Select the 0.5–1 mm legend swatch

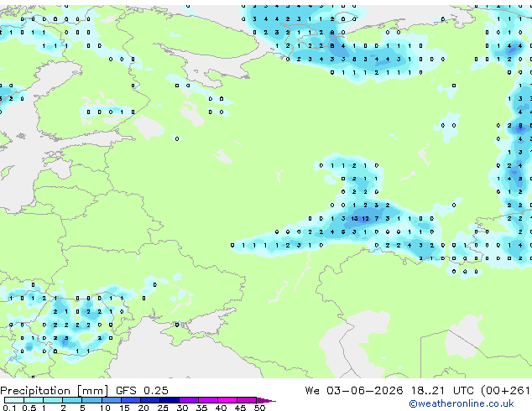pos(34,400)
